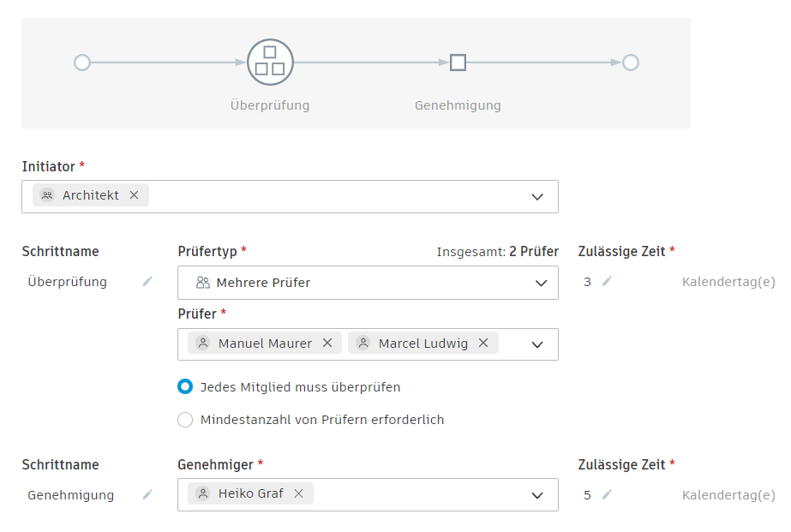This screenshot has width=791, height=532.
Task: Expand the Prüfer selection dropdown
Action: pyautogui.click(x=537, y=344)
